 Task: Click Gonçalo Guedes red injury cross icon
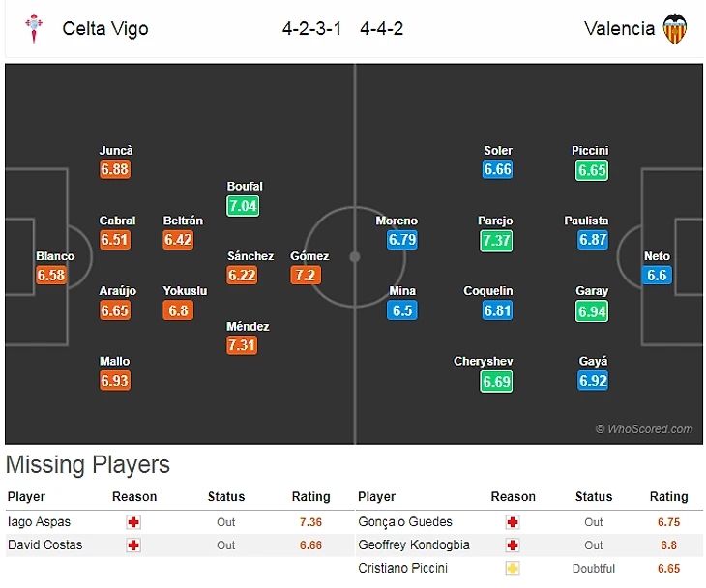point(513,522)
